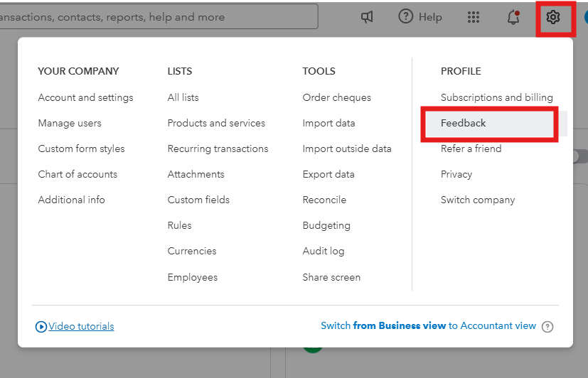This screenshot has width=588, height=378.
Task: Open Account and settings
Action: pos(85,97)
